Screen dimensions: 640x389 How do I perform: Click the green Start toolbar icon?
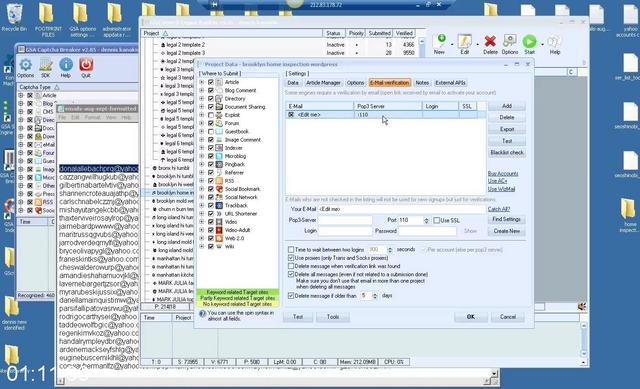pyautogui.click(x=529, y=42)
